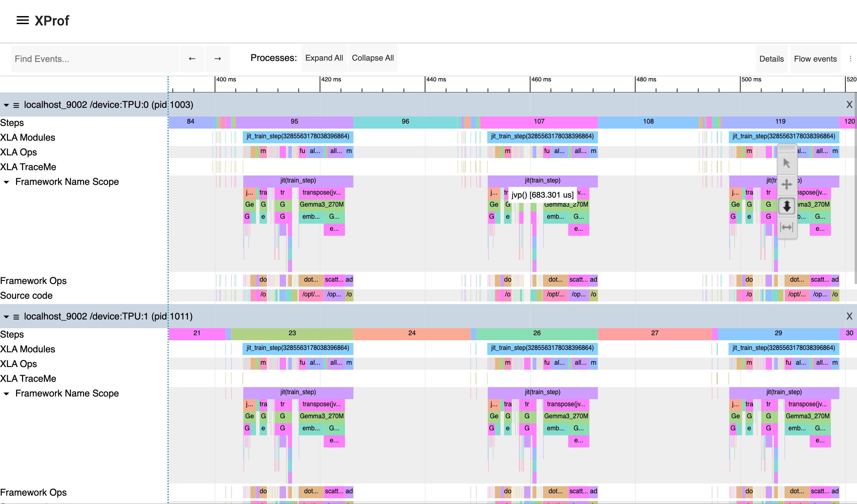This screenshot has width=857, height=504.
Task: Grab the drag handle of the TPU:0 process row
Action: tap(16, 105)
